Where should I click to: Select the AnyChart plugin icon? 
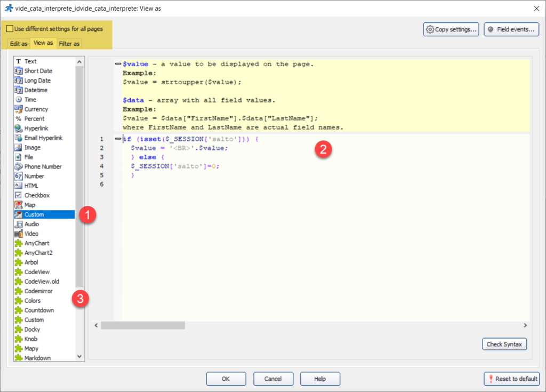click(19, 244)
